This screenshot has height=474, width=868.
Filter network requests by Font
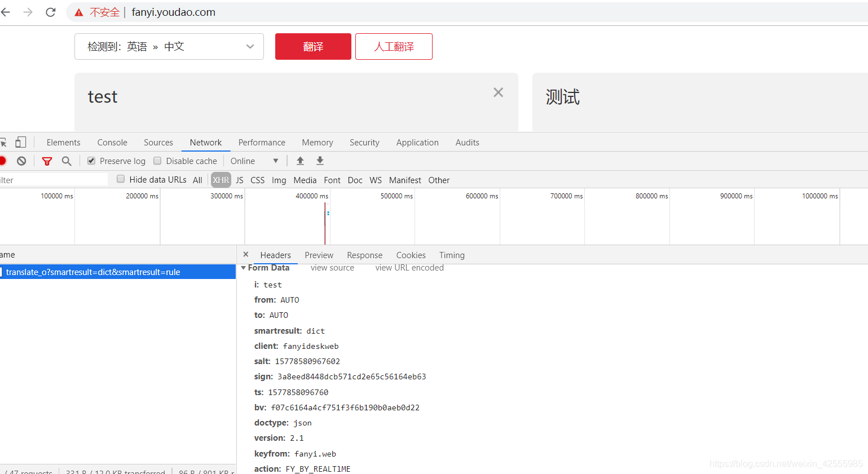(332, 180)
